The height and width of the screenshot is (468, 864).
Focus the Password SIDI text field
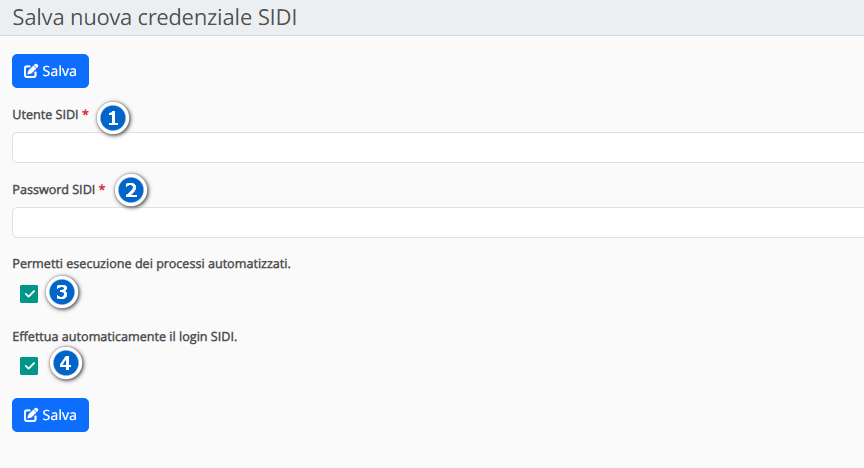[438, 222]
